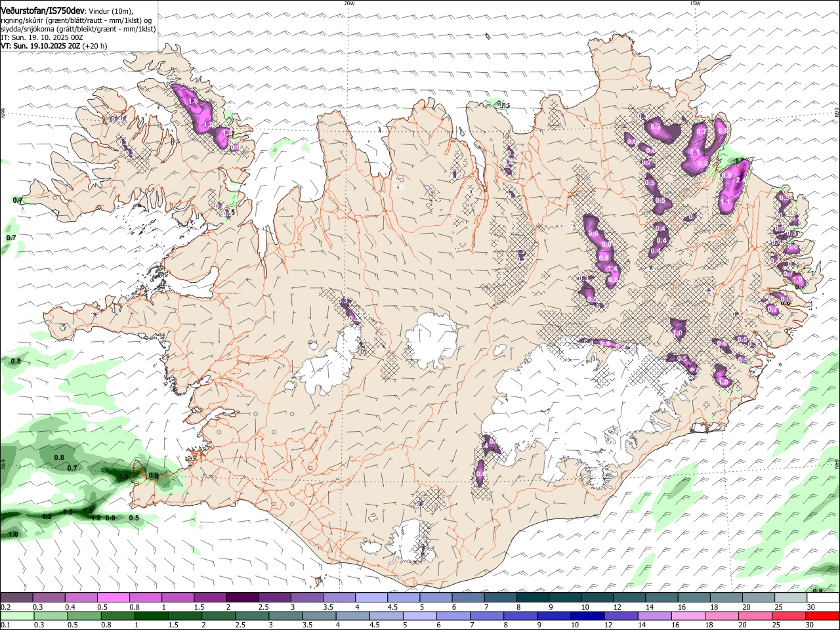
Task: Click the Veðurstofan/IS750dev map title
Action: (x=43, y=11)
